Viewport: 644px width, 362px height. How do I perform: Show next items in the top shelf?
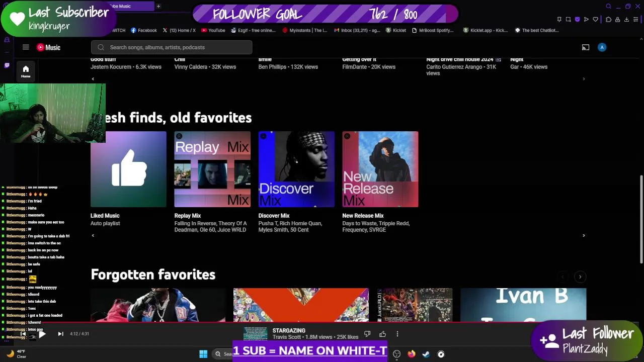pos(584,79)
